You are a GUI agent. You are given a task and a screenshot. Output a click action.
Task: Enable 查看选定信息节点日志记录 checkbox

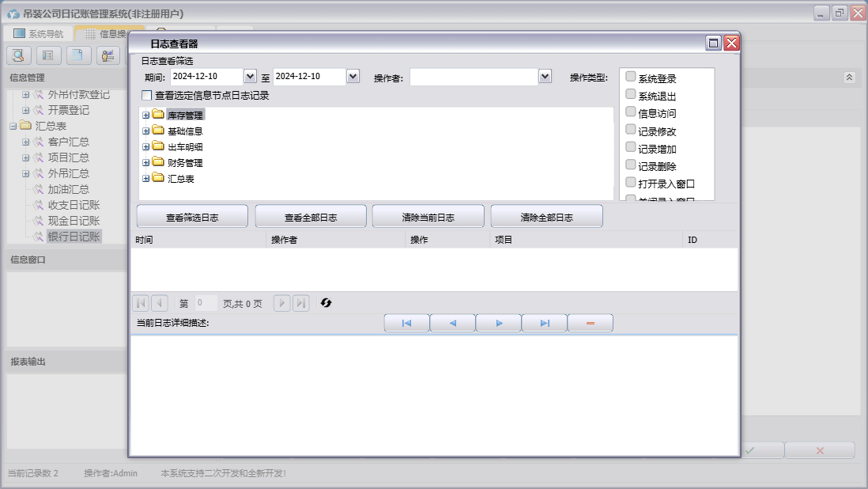pos(147,95)
